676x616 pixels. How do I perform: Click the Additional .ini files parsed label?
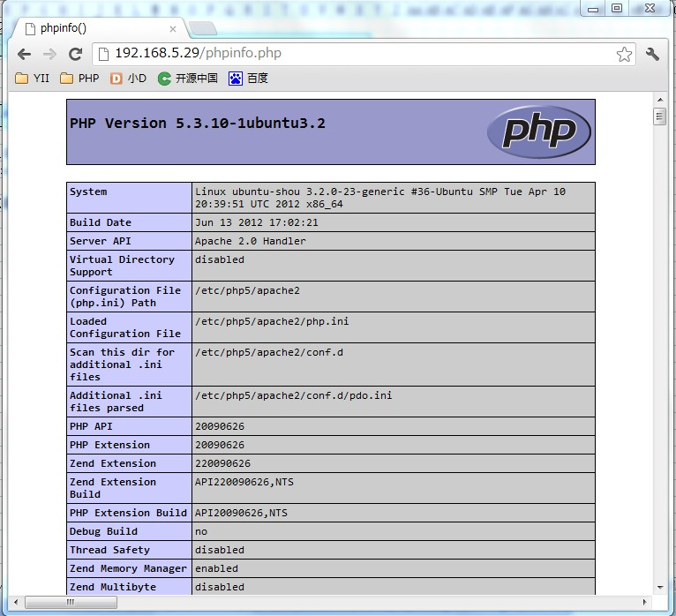116,402
